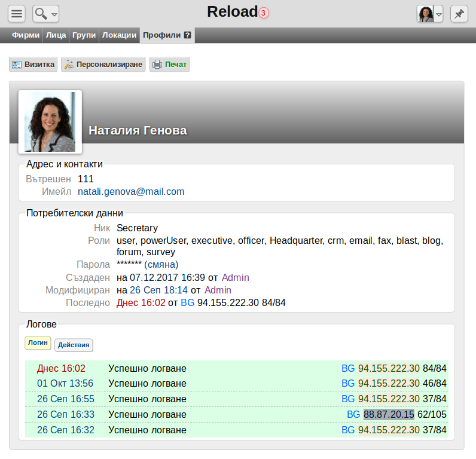476x459 pixels.
Task: Click the help icon beside Профили
Action: pyautogui.click(x=188, y=35)
